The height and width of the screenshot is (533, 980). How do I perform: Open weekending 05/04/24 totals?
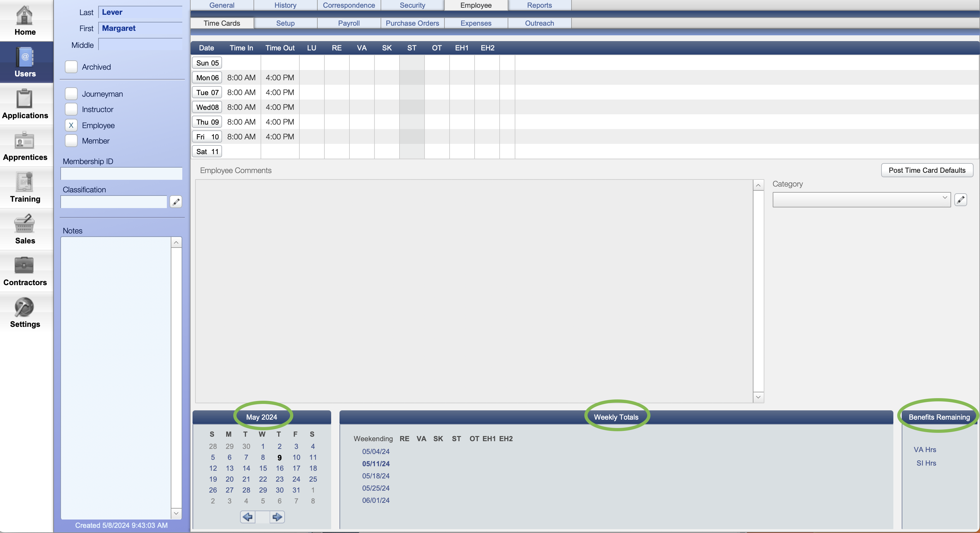(376, 451)
